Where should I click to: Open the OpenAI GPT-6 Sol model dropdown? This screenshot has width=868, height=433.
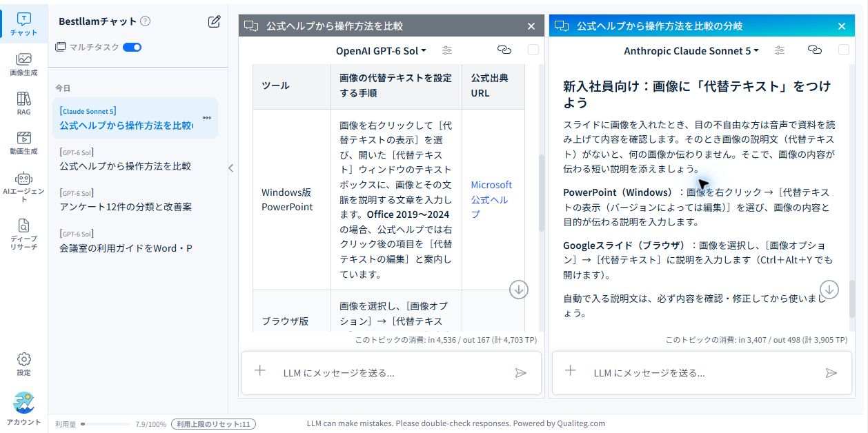[x=381, y=51]
